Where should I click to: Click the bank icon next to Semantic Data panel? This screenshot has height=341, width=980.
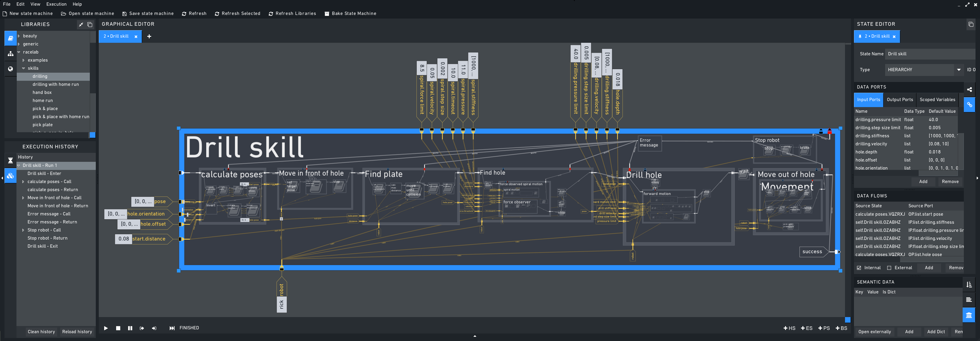pos(969,315)
